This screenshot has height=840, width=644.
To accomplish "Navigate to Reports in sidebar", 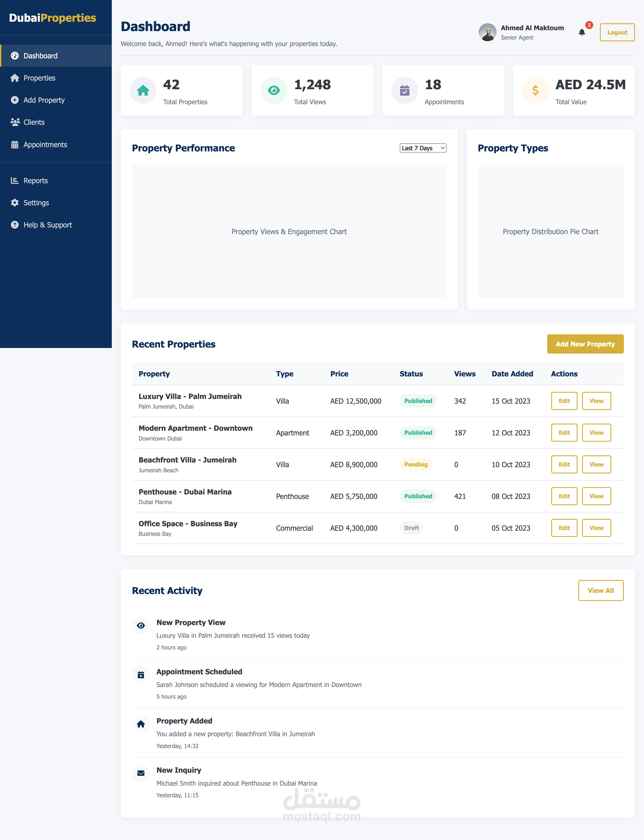I will pos(35,180).
